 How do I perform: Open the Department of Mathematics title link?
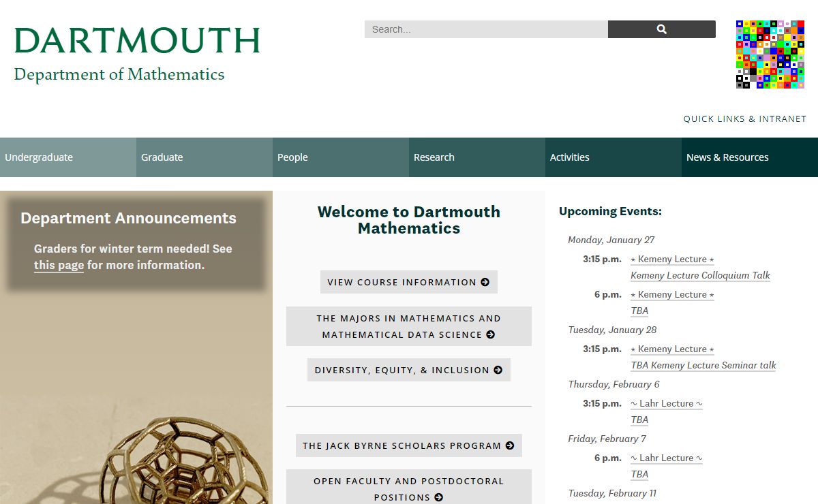[x=119, y=74]
